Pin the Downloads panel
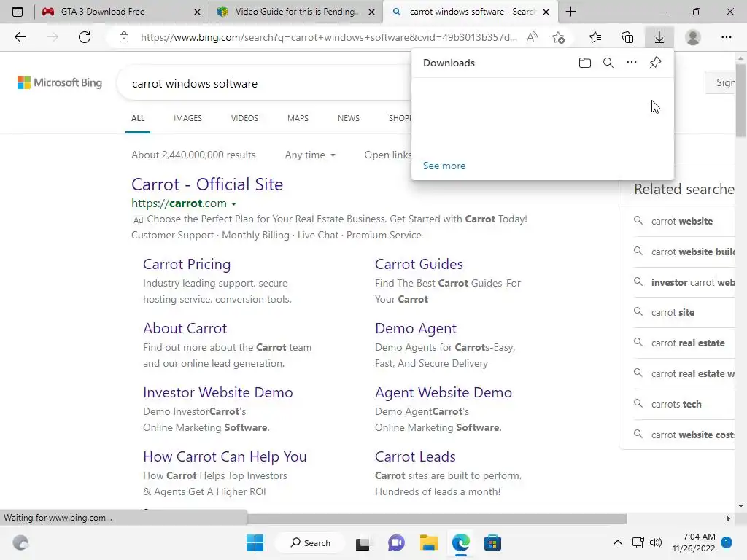This screenshot has width=747, height=560. pos(656,63)
